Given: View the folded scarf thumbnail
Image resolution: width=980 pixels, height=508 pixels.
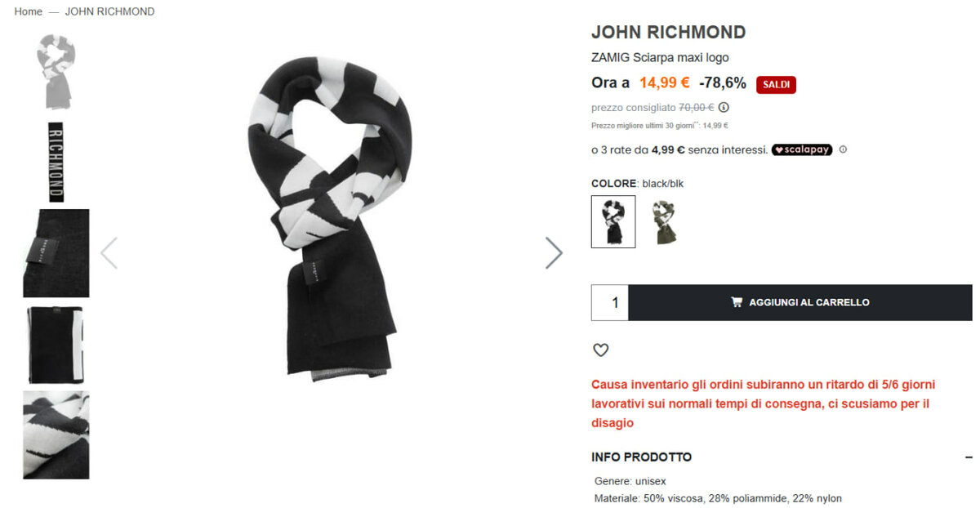Looking at the screenshot, I should 56,344.
